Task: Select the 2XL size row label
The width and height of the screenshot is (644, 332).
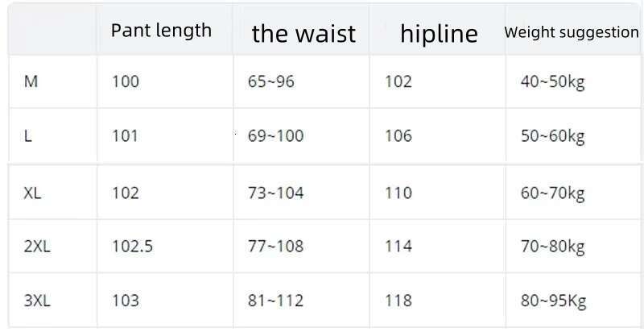Action: tap(37, 247)
